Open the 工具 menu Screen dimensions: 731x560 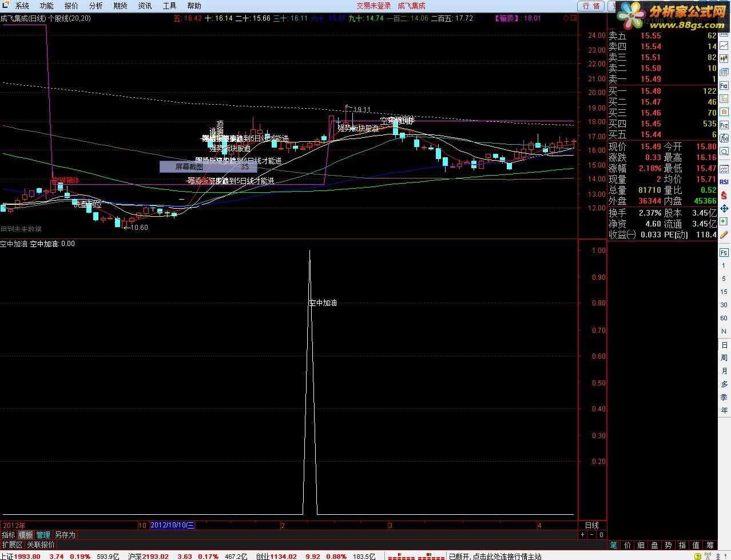tap(169, 6)
